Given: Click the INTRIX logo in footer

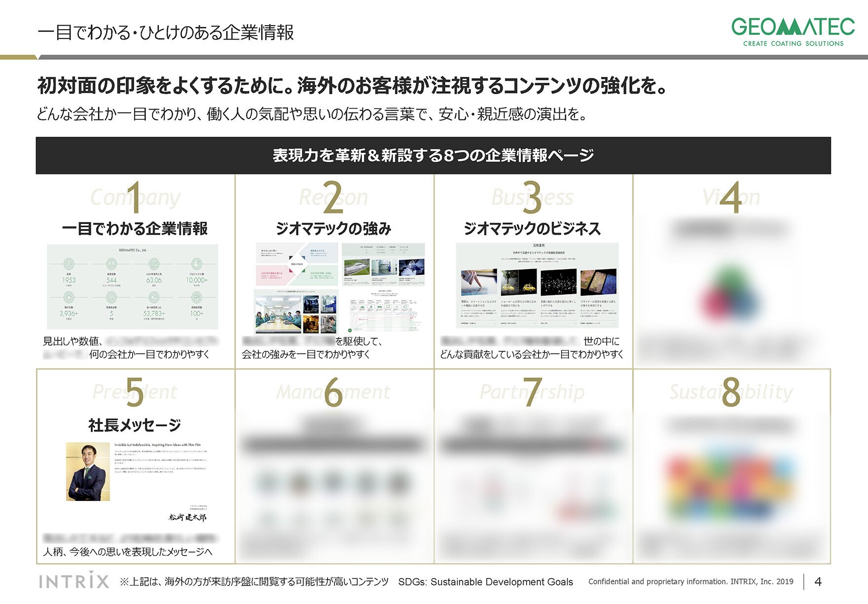Looking at the screenshot, I should tap(74, 580).
